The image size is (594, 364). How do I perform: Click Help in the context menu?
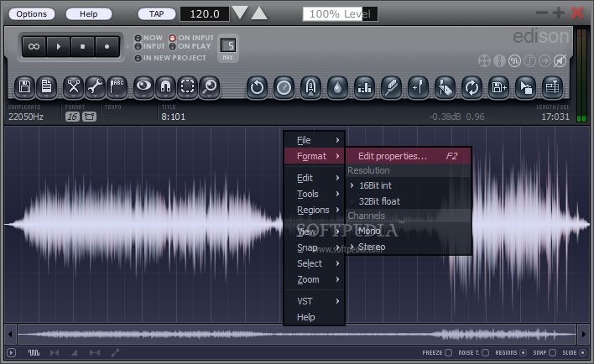(315, 317)
